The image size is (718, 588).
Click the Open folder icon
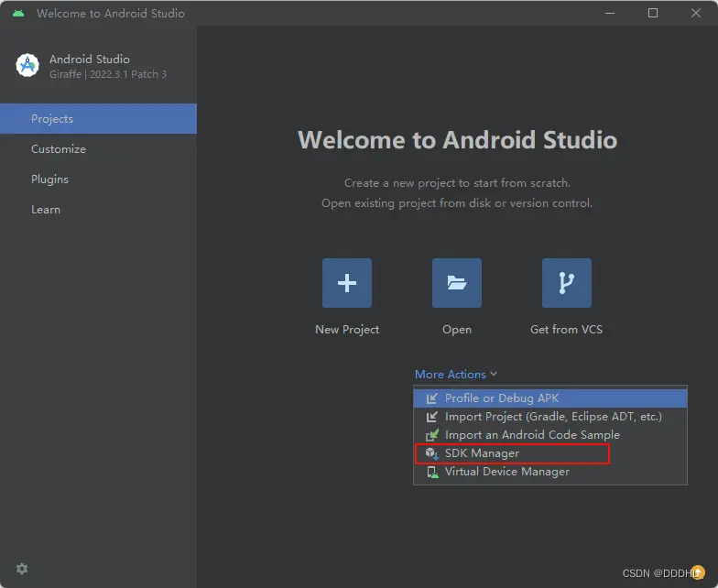point(457,283)
